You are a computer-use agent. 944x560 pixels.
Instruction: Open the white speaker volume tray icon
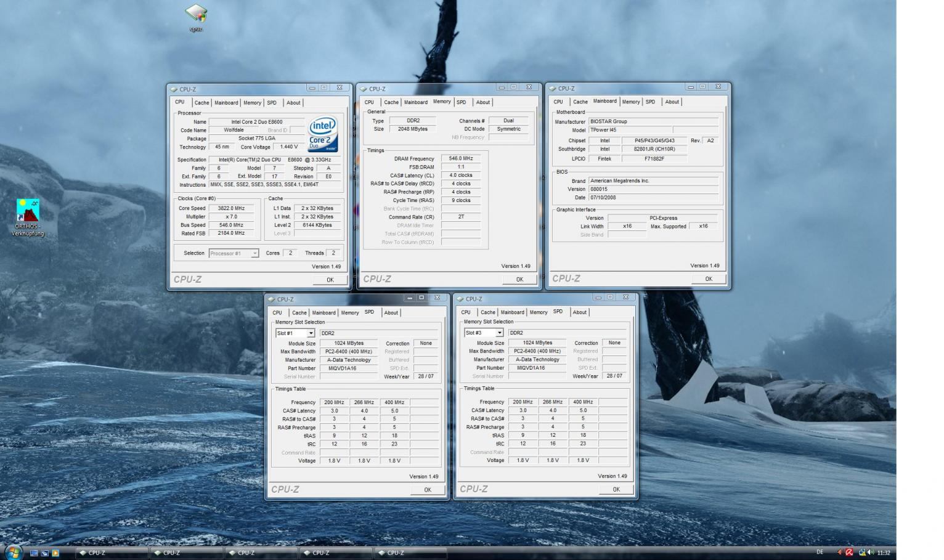[871, 553]
